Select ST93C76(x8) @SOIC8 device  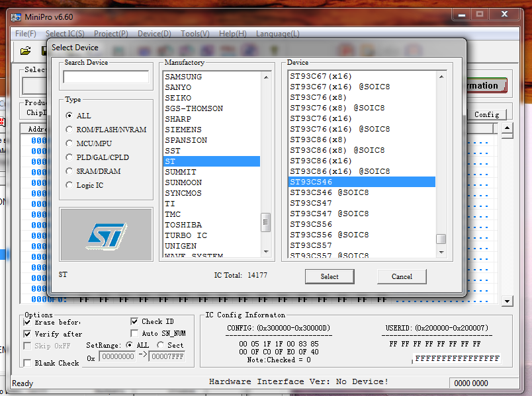(362, 108)
